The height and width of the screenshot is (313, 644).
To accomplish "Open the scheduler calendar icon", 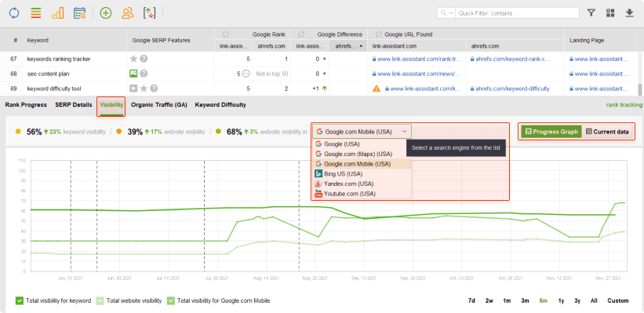I will [80, 13].
